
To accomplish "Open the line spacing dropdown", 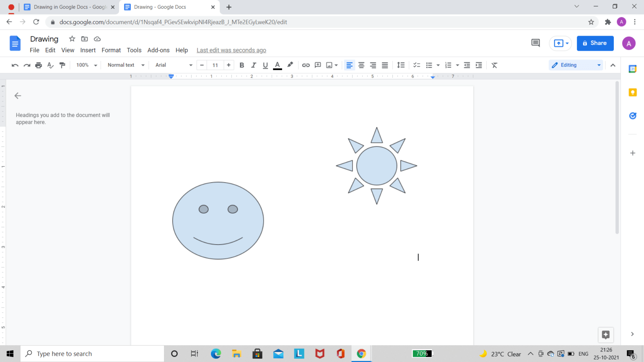I will 400,65.
